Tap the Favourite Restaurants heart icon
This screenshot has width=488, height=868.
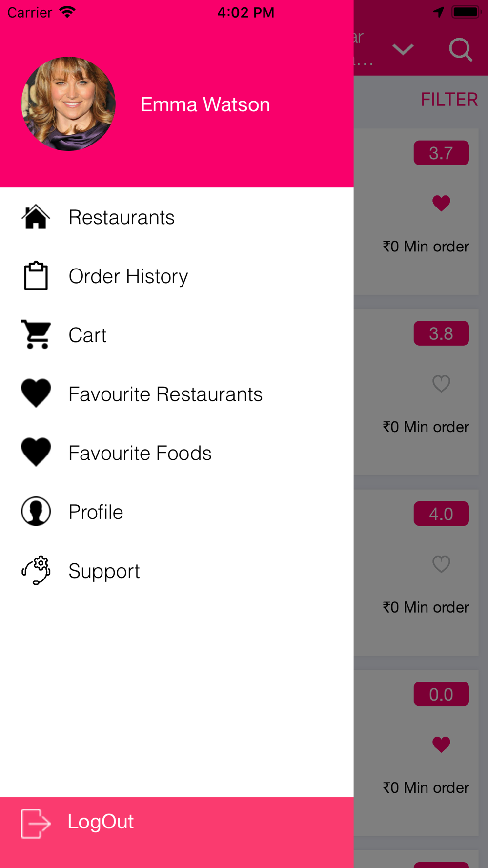click(x=36, y=393)
